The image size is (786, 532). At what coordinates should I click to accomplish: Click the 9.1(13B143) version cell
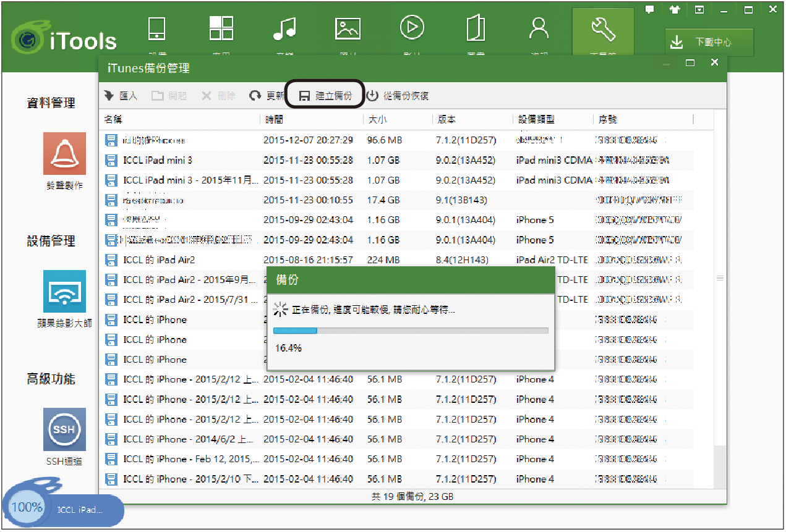coord(461,200)
